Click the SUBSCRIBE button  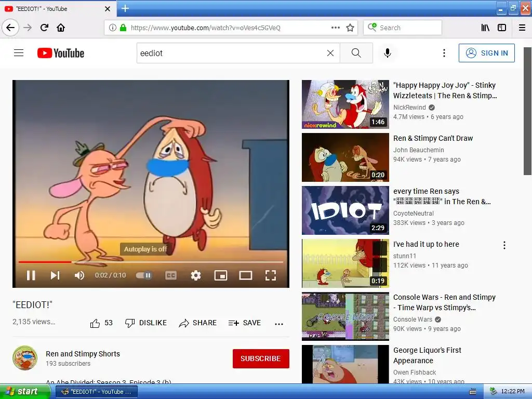tap(261, 358)
